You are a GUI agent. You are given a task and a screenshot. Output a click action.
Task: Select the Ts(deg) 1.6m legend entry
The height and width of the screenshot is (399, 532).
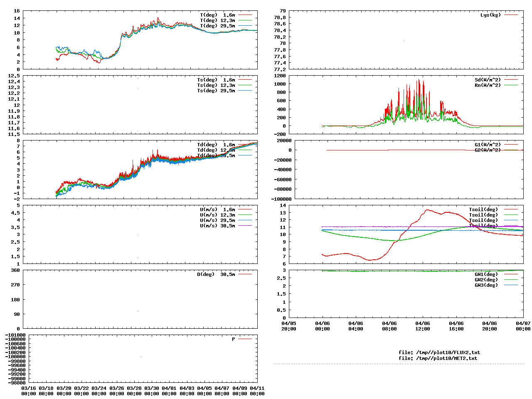(216, 80)
